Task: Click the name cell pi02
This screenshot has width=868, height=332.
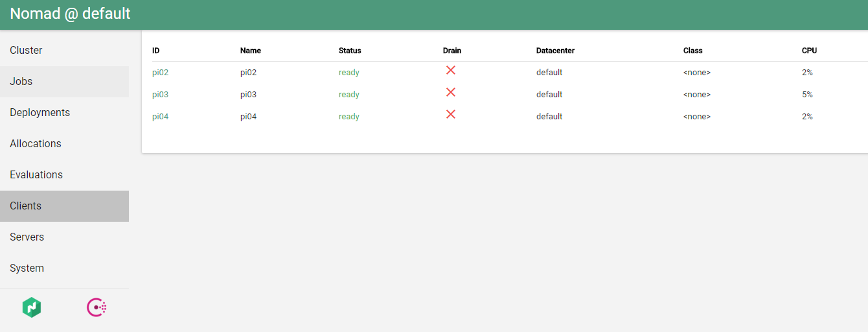Action: [x=248, y=73]
